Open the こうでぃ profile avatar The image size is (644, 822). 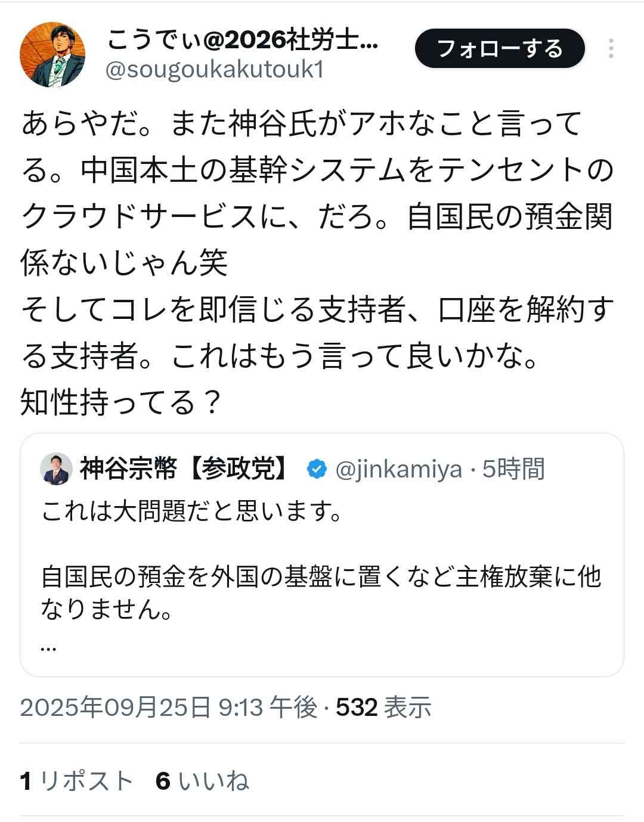(52, 55)
